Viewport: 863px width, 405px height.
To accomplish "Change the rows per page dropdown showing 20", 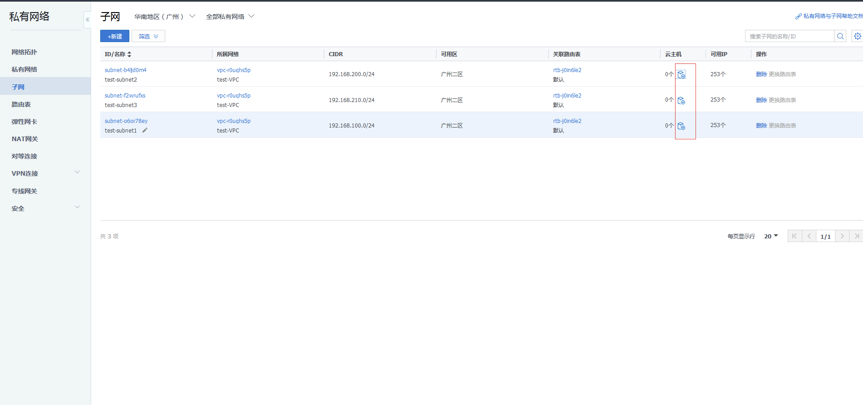I will click(771, 236).
